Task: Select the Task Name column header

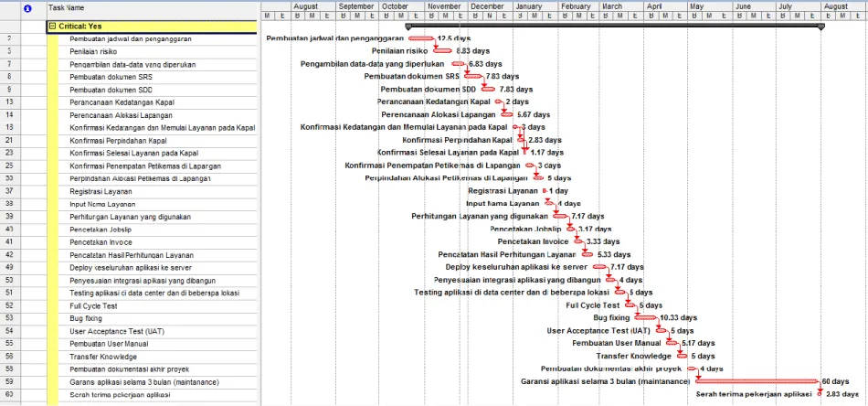Action: (153, 9)
